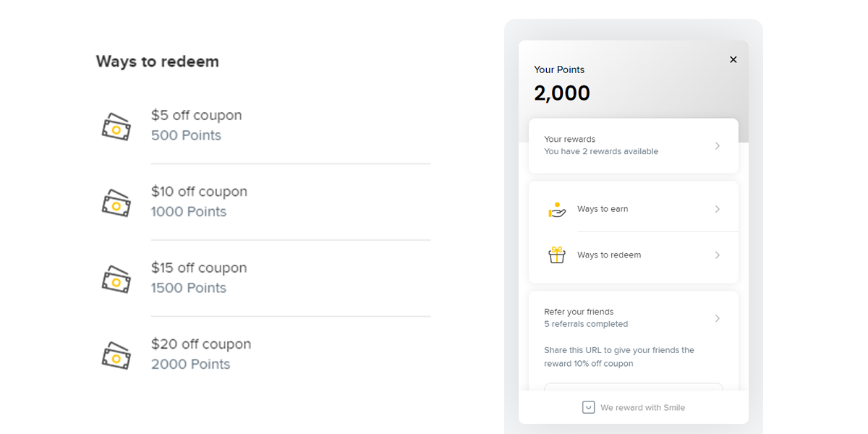Open the Your rewards card
868x434 pixels.
coord(634,145)
